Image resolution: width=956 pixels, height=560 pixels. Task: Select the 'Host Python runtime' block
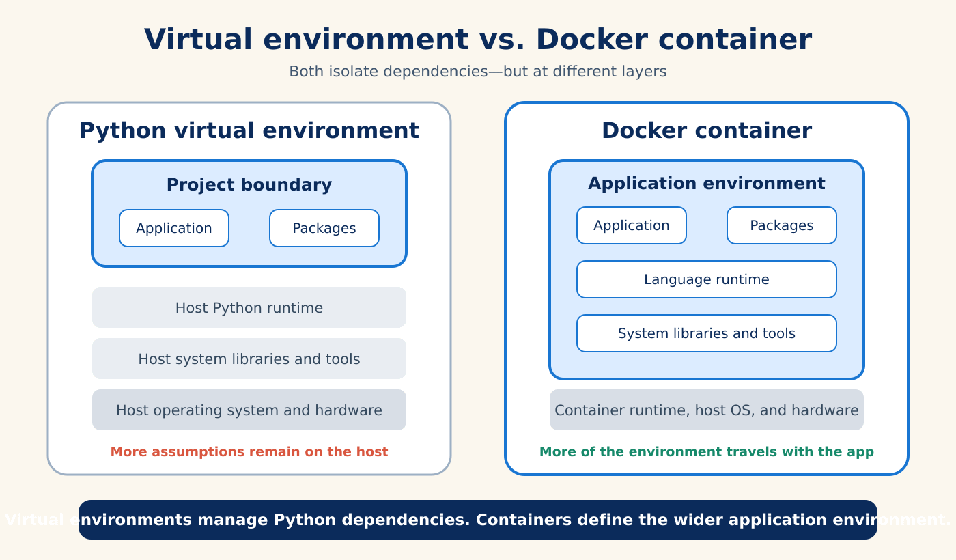pos(249,307)
